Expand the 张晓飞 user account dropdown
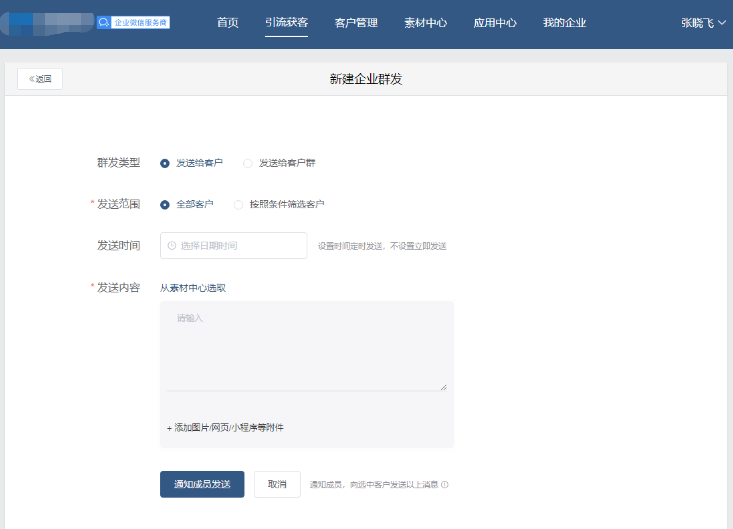Image resolution: width=733 pixels, height=529 pixels. tap(703, 23)
